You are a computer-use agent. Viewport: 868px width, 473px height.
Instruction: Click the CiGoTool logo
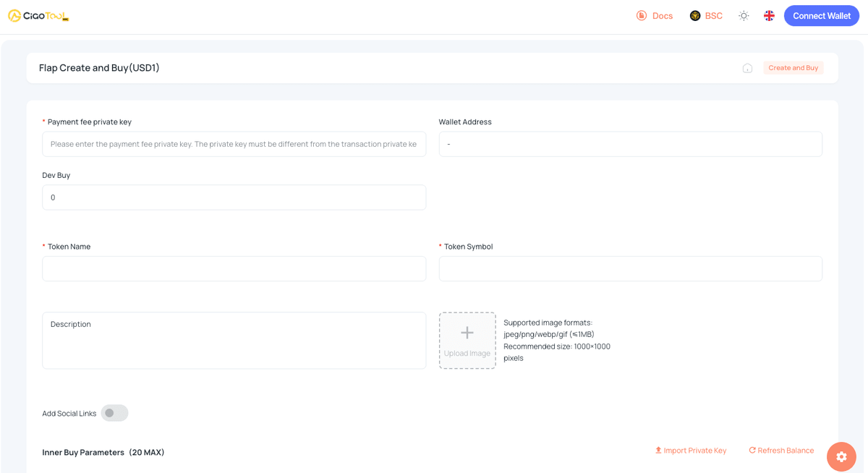38,16
